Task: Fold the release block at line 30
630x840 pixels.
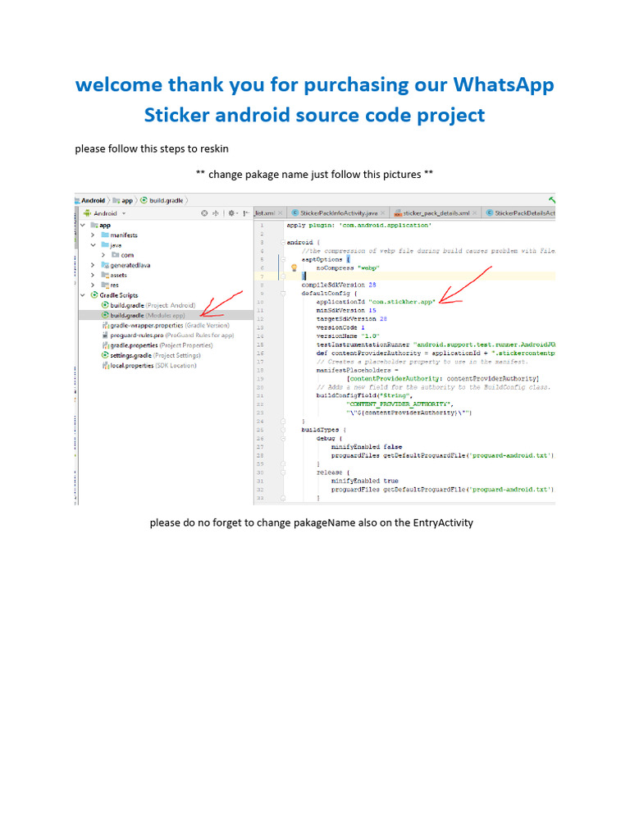Action: click(x=283, y=472)
